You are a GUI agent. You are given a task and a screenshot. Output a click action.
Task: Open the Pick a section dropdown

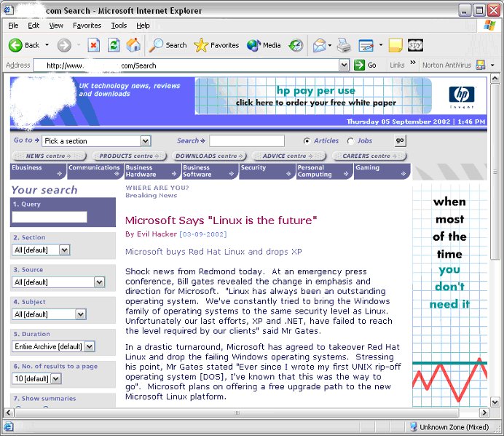click(145, 141)
